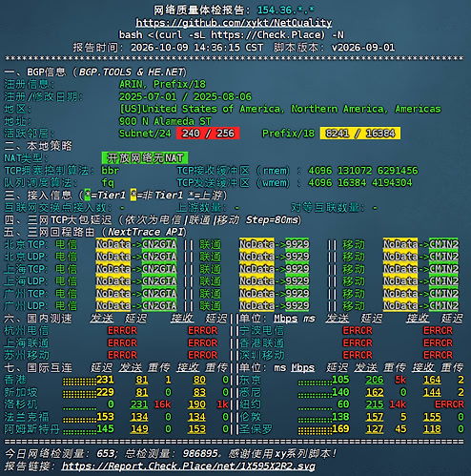This screenshot has height=476, width=471.
Task: Click the 伦敦 latency value 138
Action: [x=340, y=417]
